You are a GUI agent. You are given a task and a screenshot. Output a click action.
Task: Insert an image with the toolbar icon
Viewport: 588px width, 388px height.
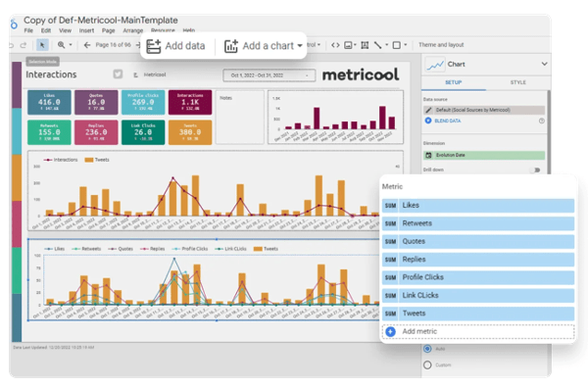tap(348, 45)
